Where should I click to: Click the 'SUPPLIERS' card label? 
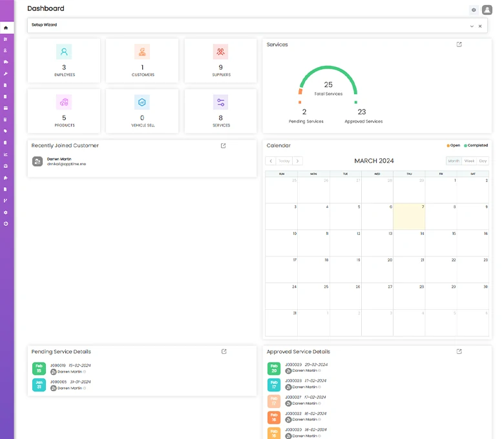221,75
